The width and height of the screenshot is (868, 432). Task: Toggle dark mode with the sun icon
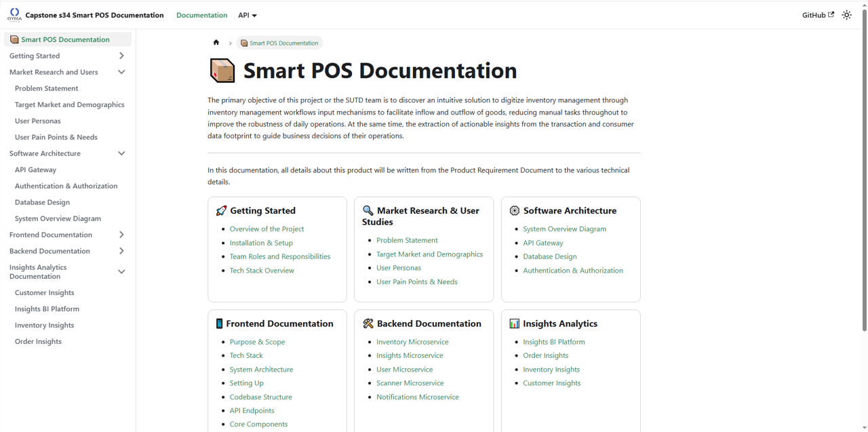click(x=846, y=14)
